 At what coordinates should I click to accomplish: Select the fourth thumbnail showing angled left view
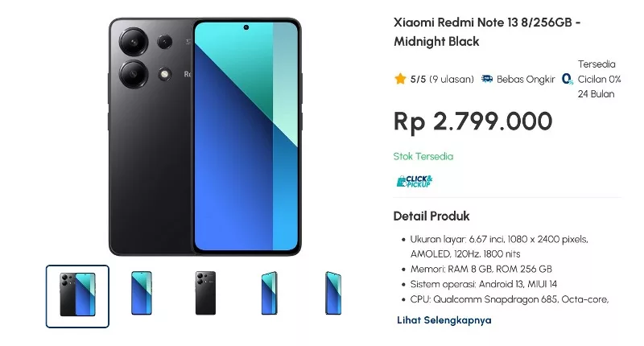[270, 293]
